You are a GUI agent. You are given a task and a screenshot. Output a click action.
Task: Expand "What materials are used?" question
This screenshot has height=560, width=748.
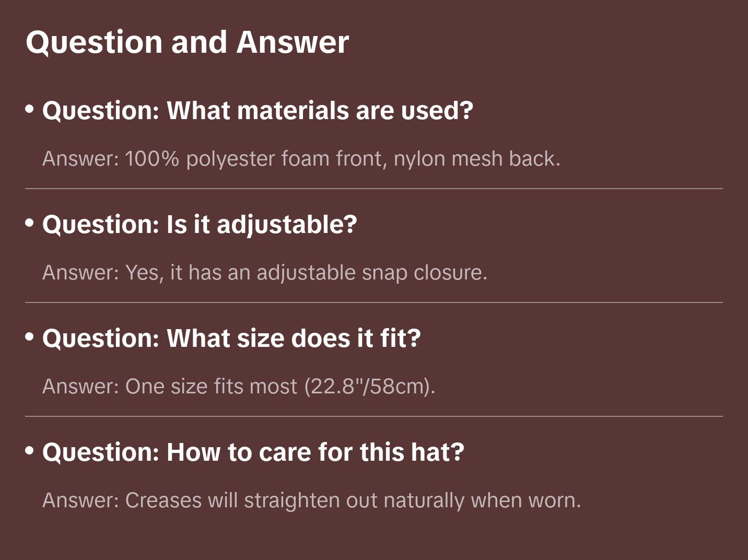[258, 111]
